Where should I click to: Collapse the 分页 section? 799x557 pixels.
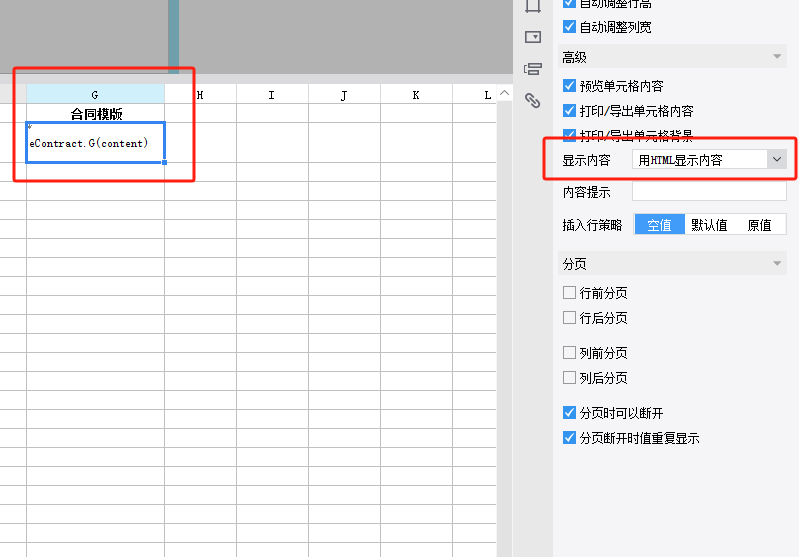tap(672, 263)
